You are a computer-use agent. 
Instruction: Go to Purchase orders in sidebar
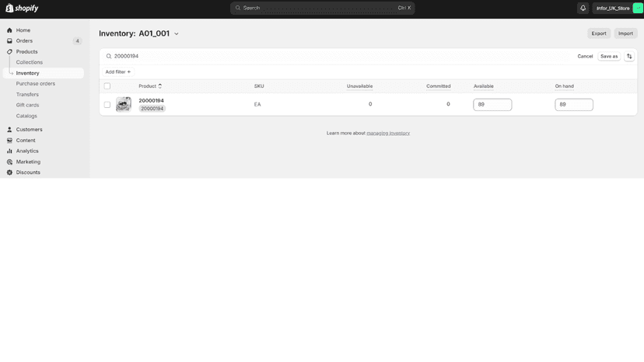pyautogui.click(x=35, y=84)
